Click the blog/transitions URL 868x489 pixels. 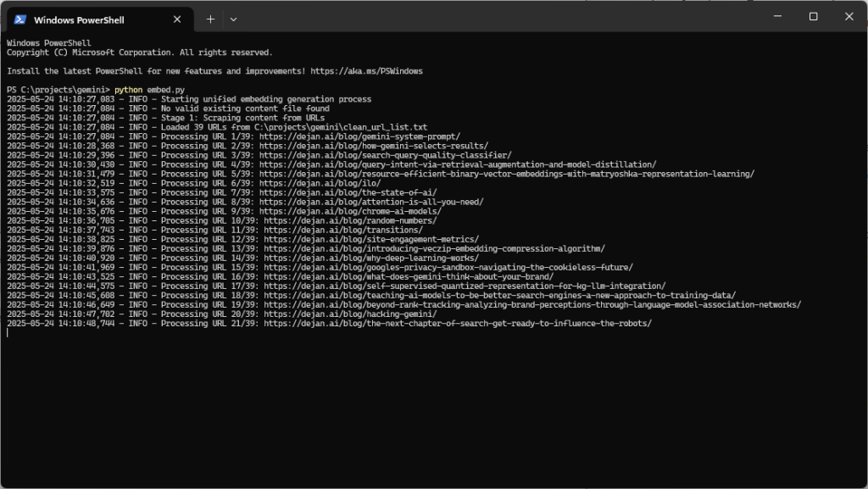[343, 231]
